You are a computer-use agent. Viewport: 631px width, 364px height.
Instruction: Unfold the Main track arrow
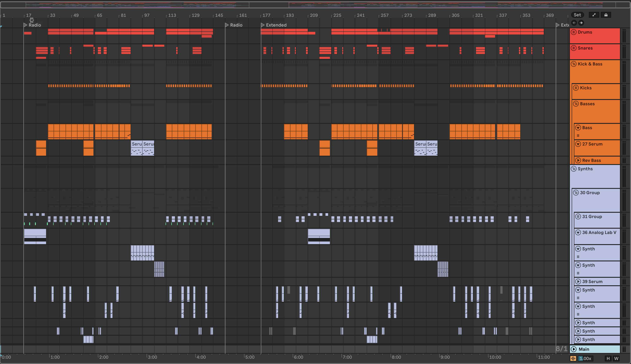(x=574, y=349)
